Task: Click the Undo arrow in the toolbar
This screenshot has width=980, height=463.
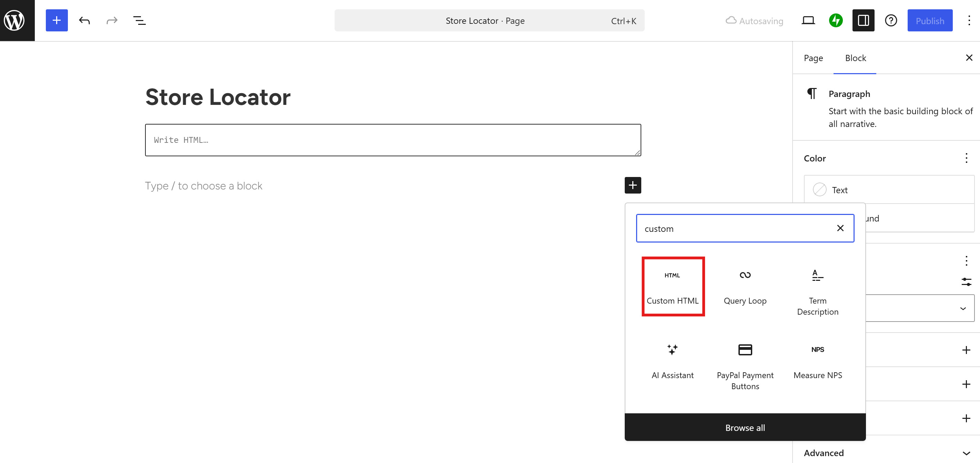Action: click(x=84, y=20)
